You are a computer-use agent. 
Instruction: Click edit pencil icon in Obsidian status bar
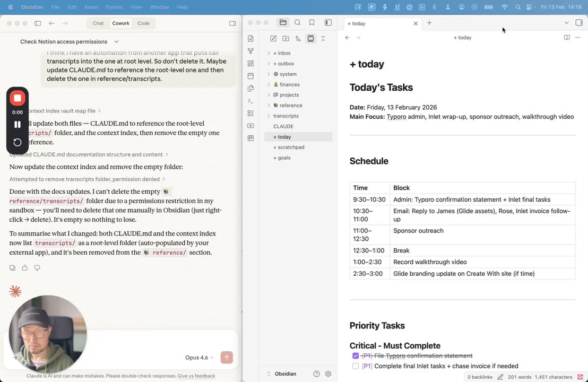click(x=500, y=377)
